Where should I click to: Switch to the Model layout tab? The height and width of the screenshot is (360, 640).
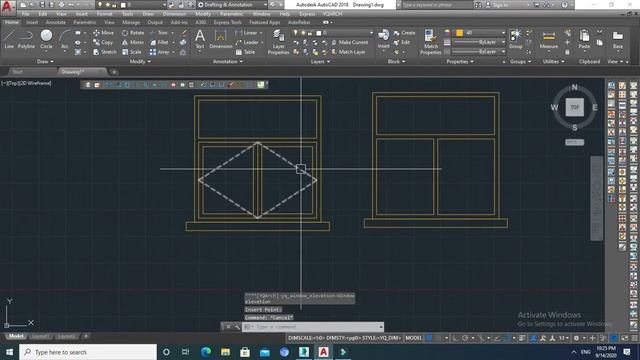click(16, 336)
